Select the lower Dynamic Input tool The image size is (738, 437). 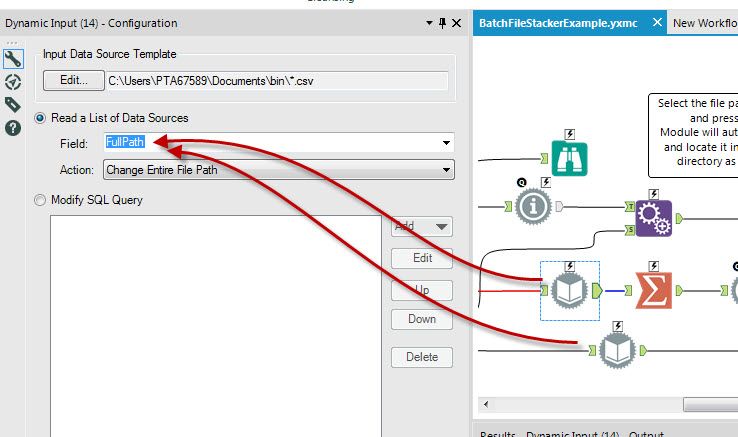pos(617,350)
